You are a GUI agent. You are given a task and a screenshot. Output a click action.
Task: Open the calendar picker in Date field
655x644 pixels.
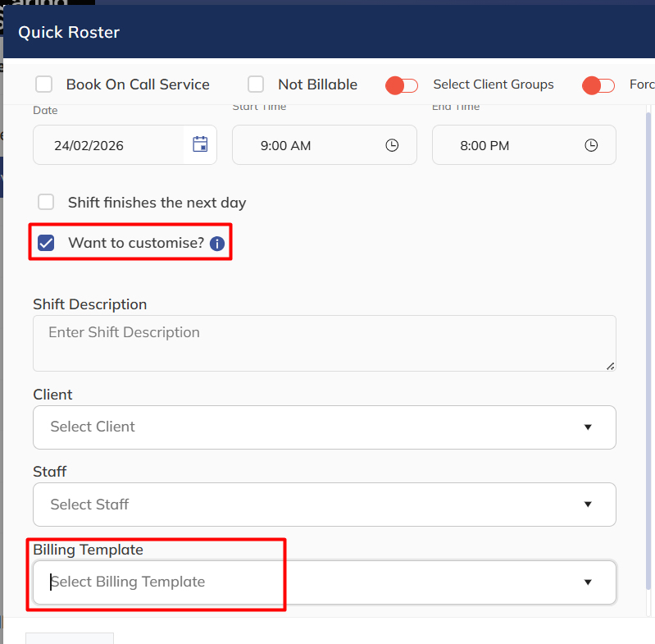tap(200, 145)
